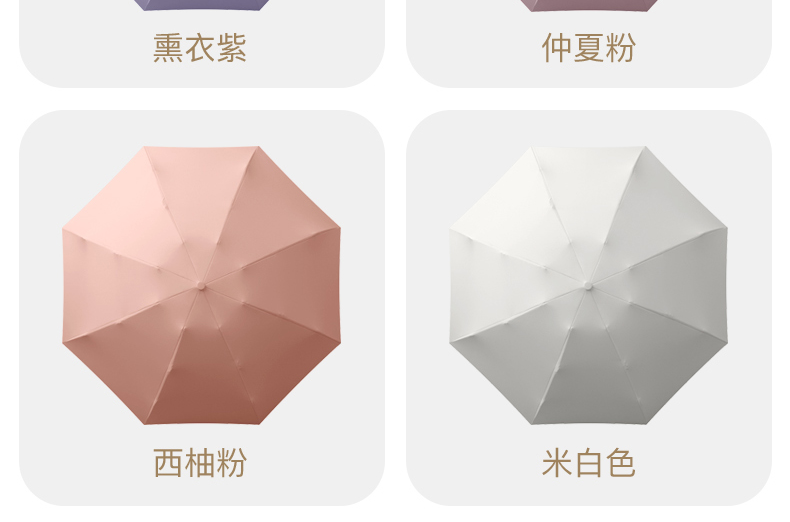Click the 米白色 text label
The height and width of the screenshot is (522, 790).
(588, 463)
